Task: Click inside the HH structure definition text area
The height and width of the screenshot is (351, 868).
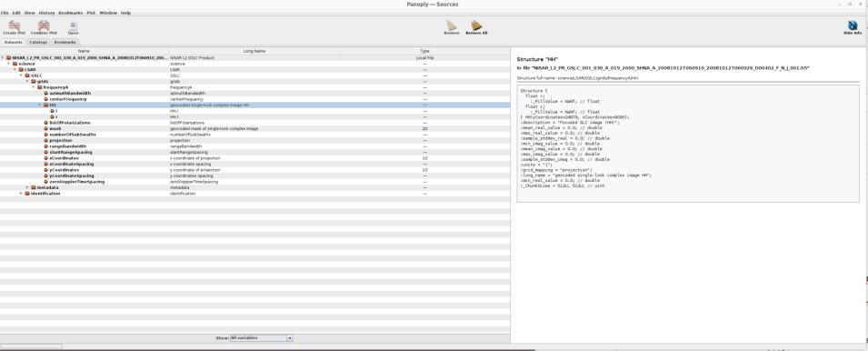Action: [688, 143]
